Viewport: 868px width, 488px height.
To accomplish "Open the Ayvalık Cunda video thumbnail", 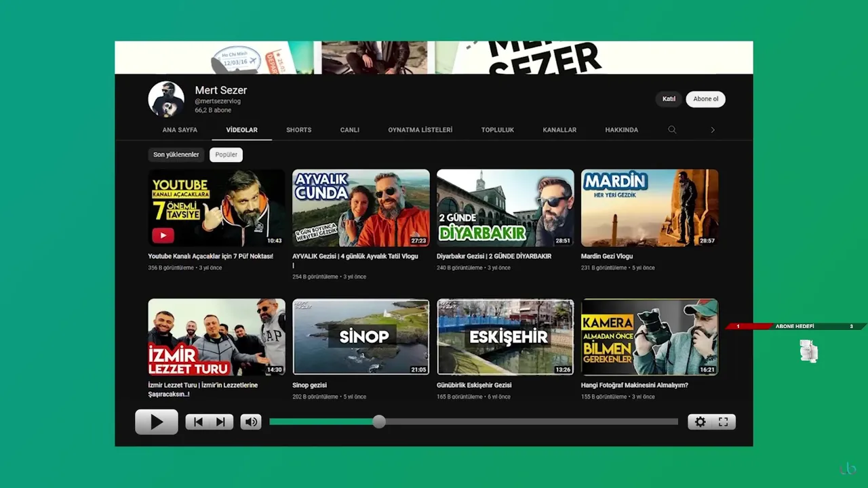I will tap(361, 207).
